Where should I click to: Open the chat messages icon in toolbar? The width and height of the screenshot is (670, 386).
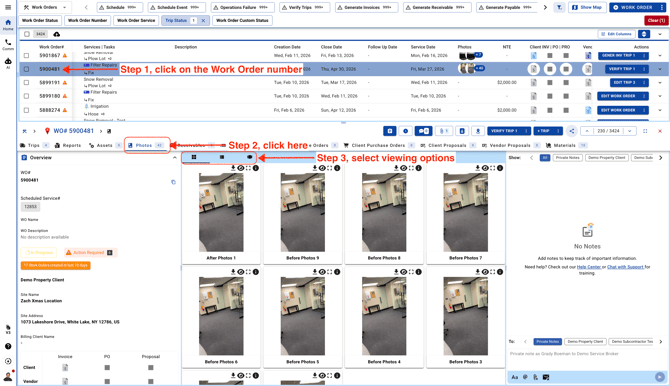[423, 131]
